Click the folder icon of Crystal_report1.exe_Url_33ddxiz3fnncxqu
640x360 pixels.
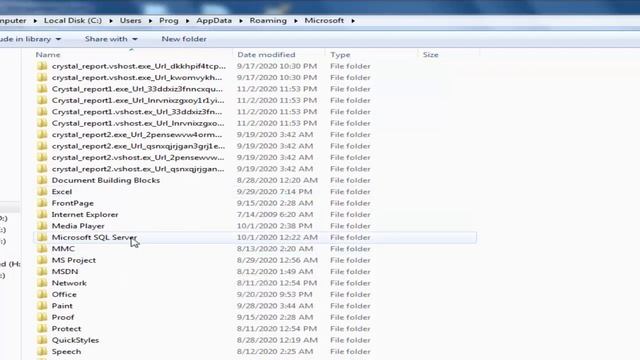click(42, 89)
